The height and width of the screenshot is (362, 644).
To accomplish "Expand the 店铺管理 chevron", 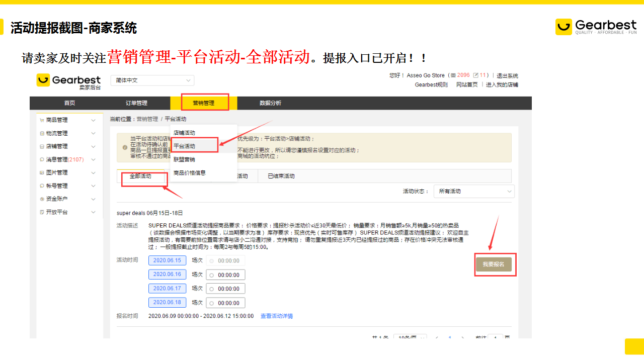I will pos(93,146).
